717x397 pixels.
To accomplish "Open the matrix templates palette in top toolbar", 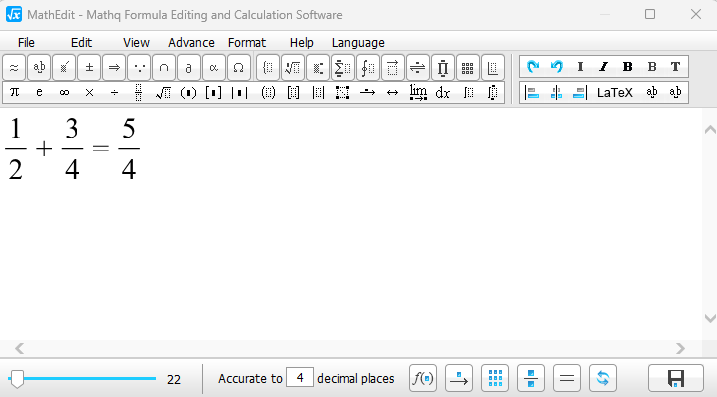I will tap(467, 68).
